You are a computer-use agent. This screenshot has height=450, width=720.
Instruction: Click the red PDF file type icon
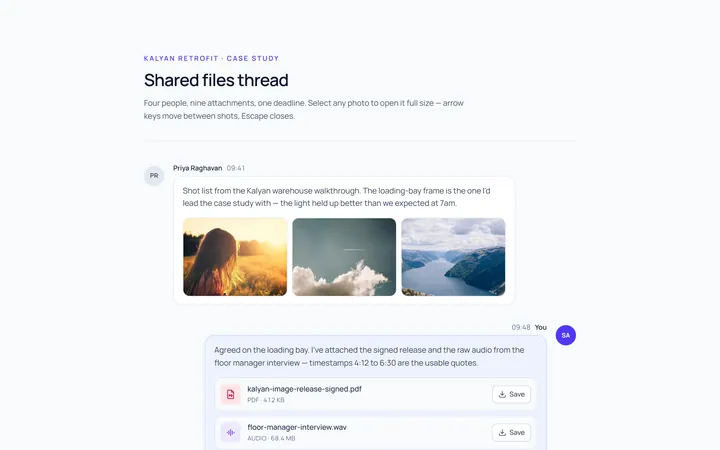click(231, 394)
